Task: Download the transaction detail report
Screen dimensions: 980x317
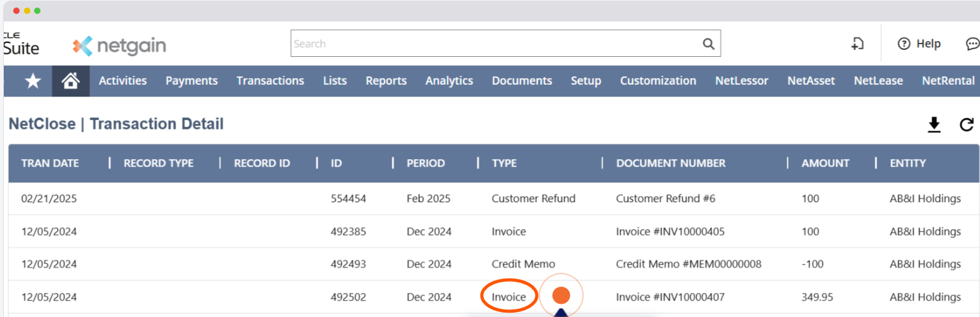Action: click(934, 125)
